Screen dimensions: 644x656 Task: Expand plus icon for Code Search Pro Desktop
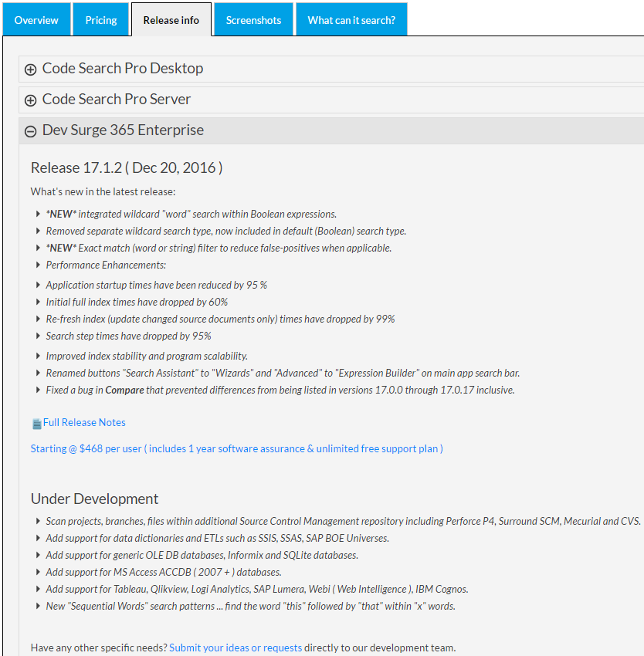(x=30, y=69)
